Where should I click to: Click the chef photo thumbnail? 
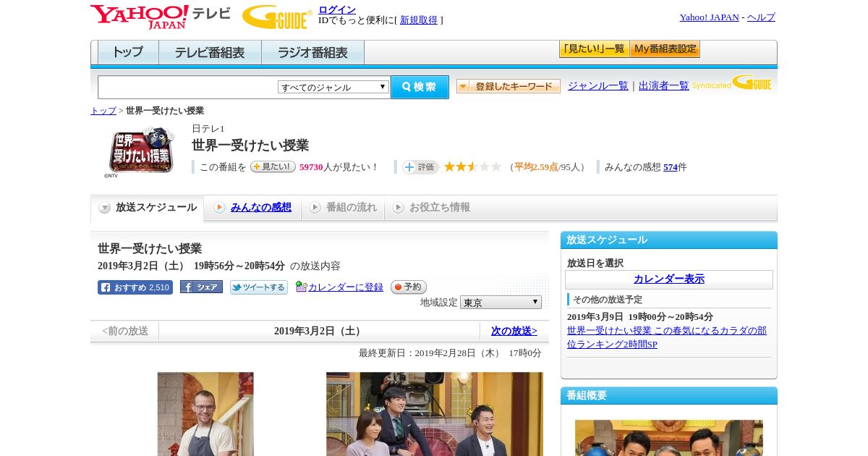[205, 414]
